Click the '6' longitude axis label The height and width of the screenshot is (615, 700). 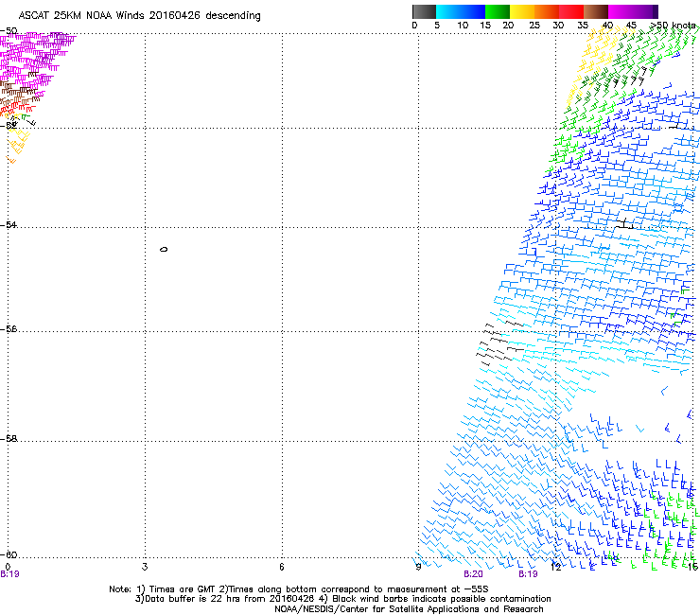coord(282,567)
